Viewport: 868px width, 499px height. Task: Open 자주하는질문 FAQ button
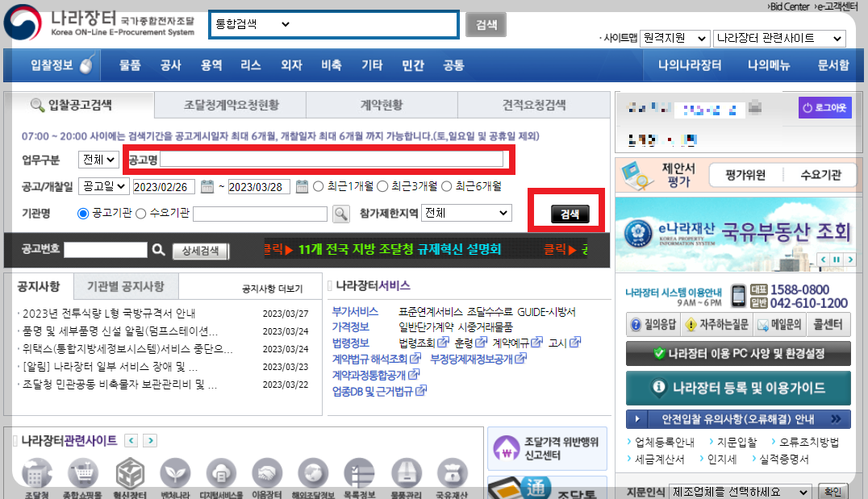click(x=716, y=325)
